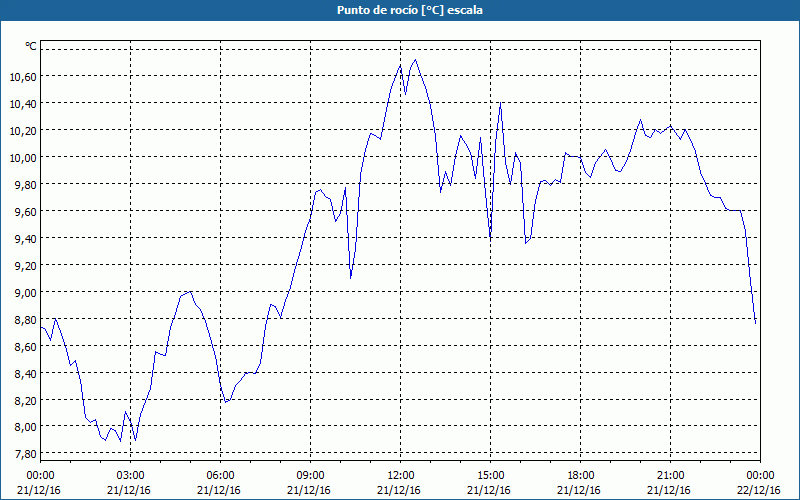Click the 8,60 y-axis value
Screen dimensions: 800x500
point(26,347)
